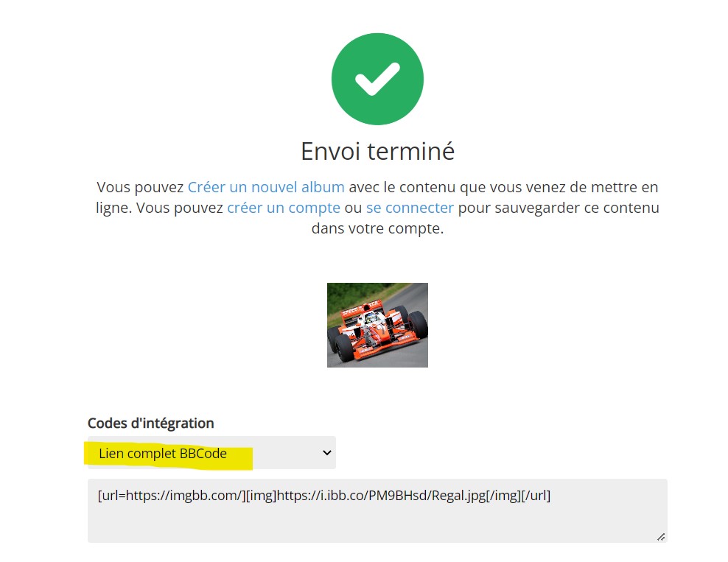Click the dropdown chevron arrow beside BBCode

tap(327, 452)
